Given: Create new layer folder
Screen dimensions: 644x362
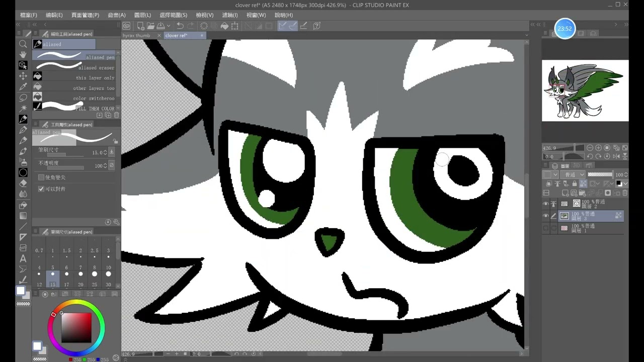Looking at the screenshot, I should coord(582,193).
